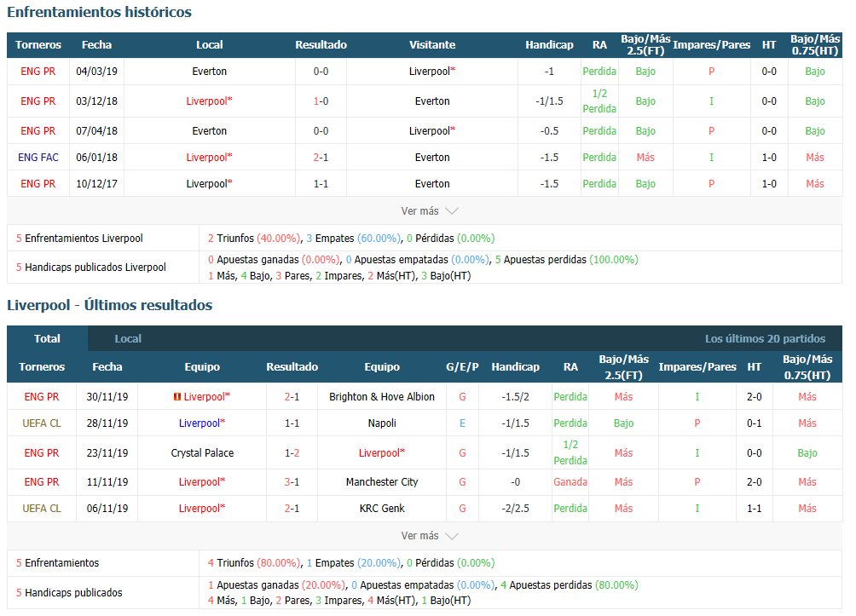The height and width of the screenshot is (616, 856).
Task: Click the 3-1 result versus Manchester City
Action: coord(292,482)
